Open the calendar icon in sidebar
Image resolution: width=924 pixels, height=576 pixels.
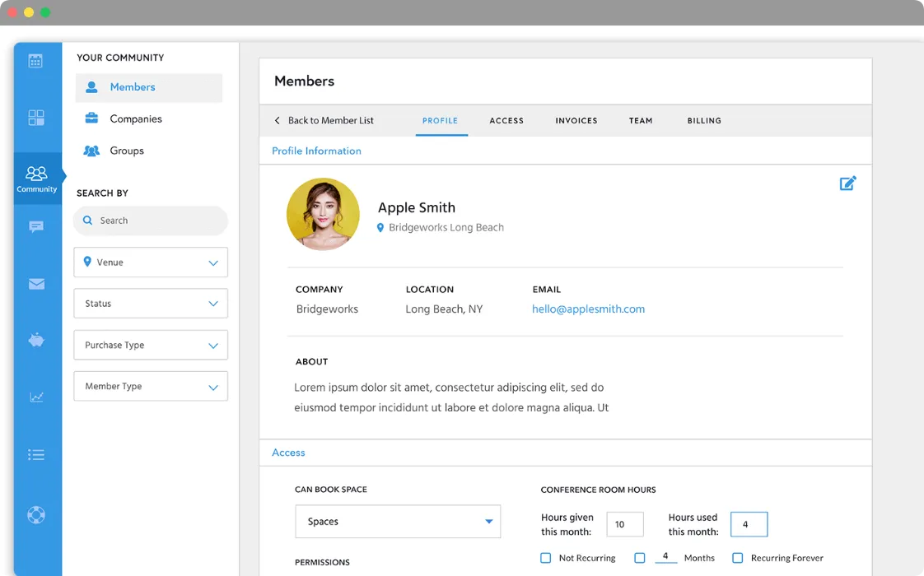(x=35, y=61)
